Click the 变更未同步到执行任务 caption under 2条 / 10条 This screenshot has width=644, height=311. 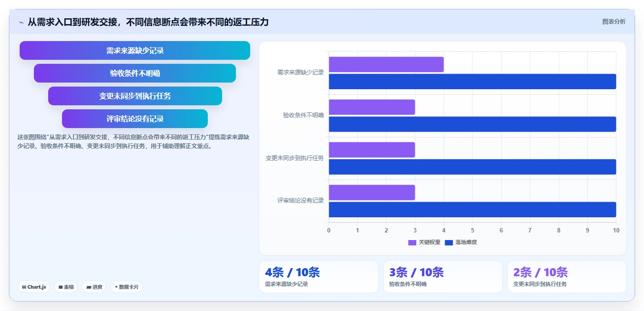(x=540, y=284)
